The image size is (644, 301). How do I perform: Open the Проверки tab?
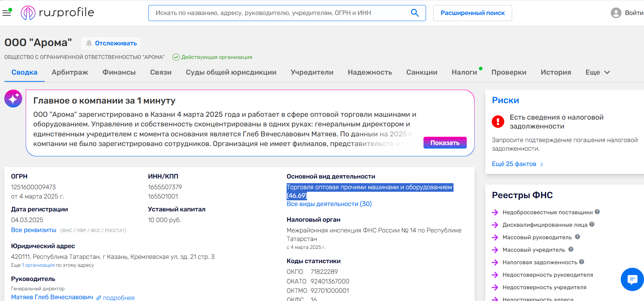click(x=509, y=72)
